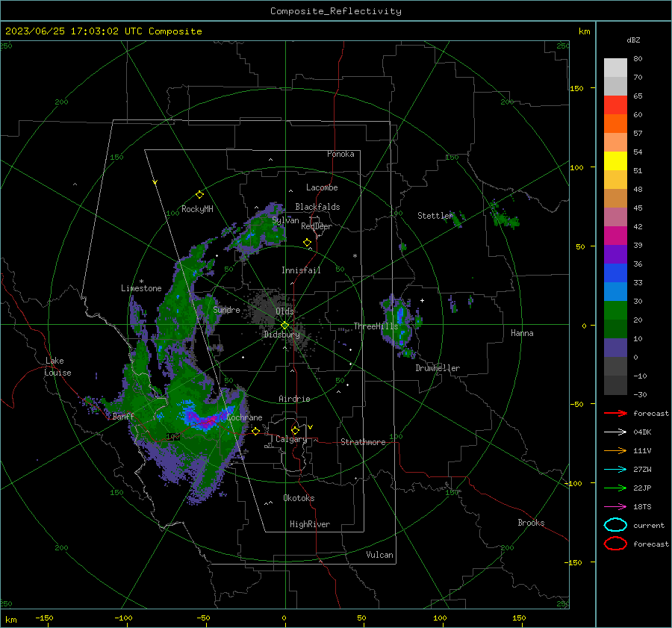Click the Olds city label
This screenshot has height=628, width=672.
(284, 311)
